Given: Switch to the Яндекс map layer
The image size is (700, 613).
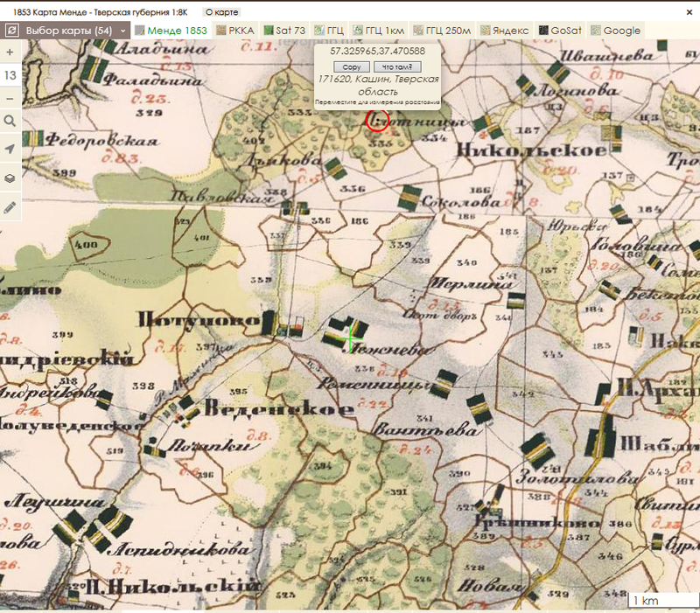Looking at the screenshot, I should point(505,31).
